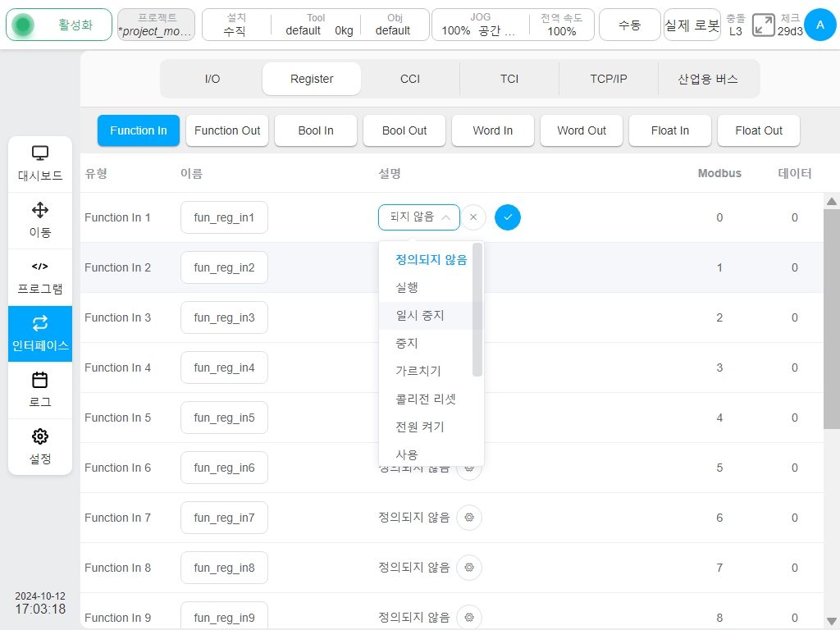
Task: Switch to the TCI tab
Action: 509,79
